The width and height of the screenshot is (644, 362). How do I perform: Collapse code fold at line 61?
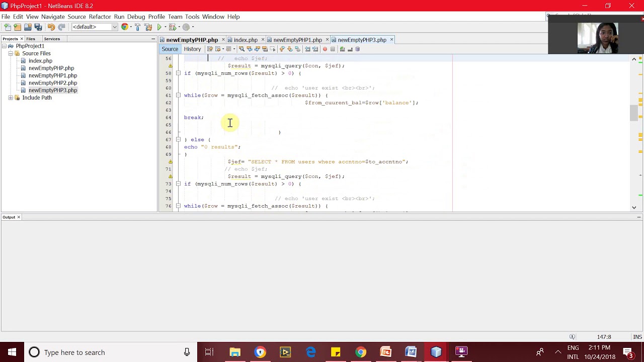pos(178,96)
